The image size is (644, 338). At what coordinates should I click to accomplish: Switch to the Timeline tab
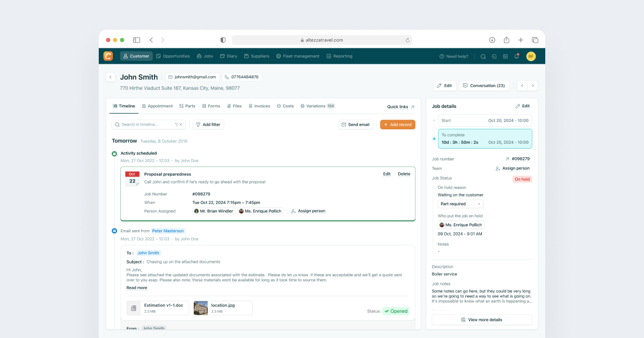click(x=124, y=106)
